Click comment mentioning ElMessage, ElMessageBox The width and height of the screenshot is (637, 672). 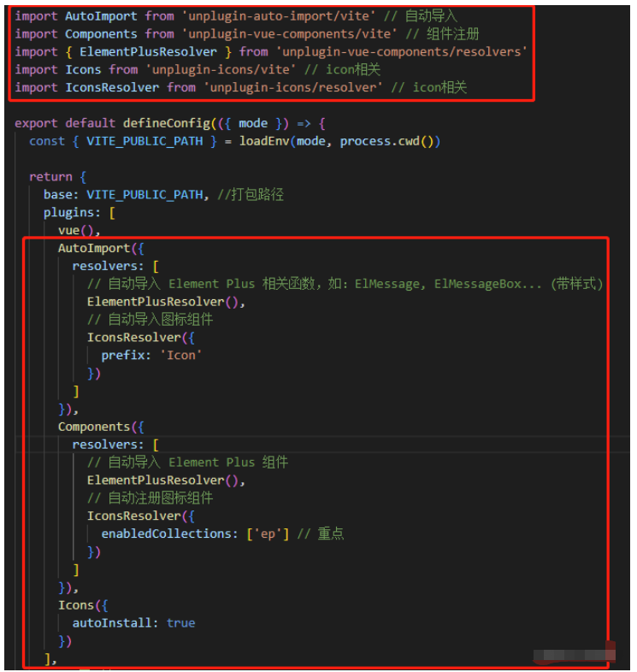click(x=345, y=284)
